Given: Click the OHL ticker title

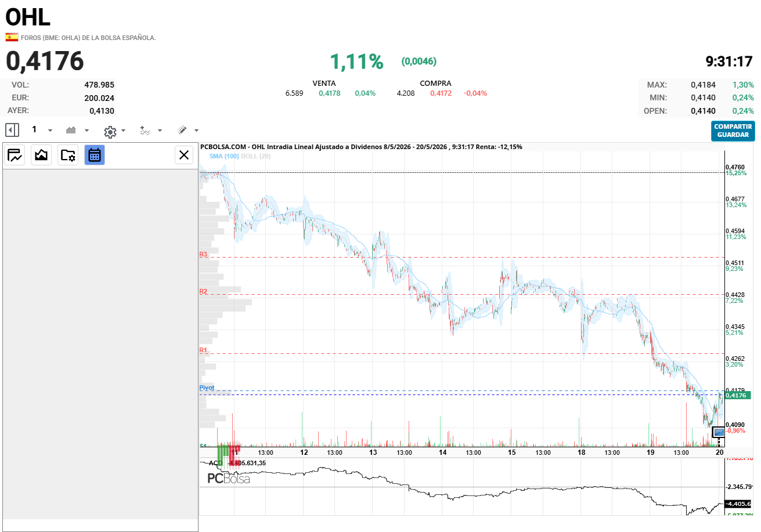Looking at the screenshot, I should click(x=28, y=17).
